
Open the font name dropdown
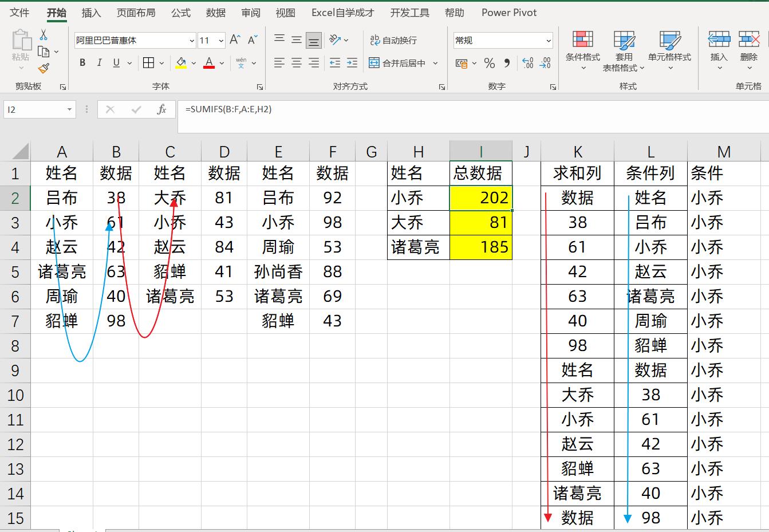tap(191, 41)
